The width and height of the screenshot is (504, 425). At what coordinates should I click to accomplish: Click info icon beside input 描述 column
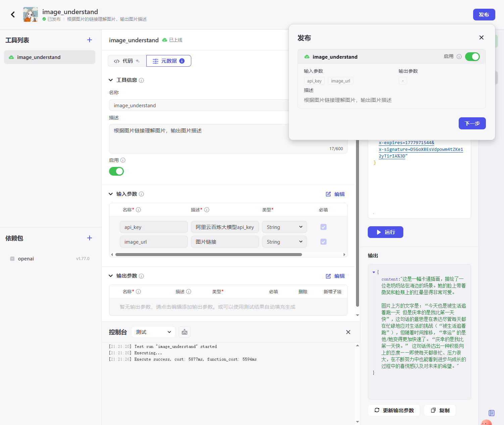point(207,210)
